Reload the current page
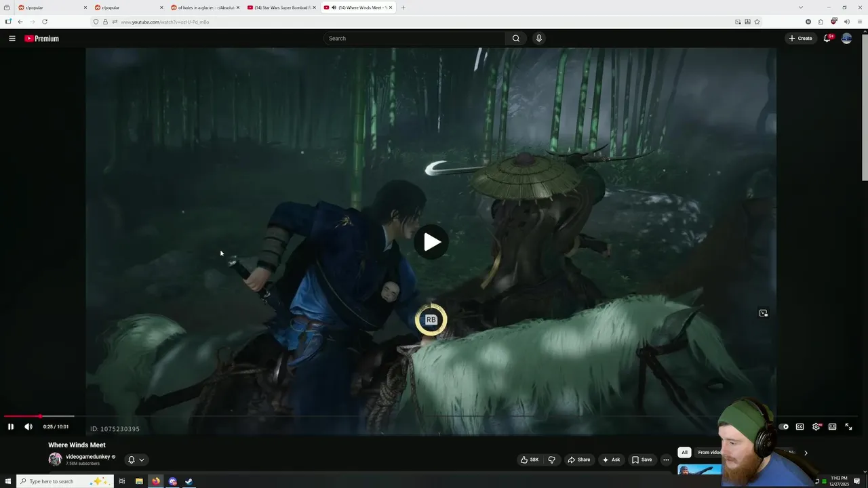Viewport: 868px width, 488px height. coord(45,22)
